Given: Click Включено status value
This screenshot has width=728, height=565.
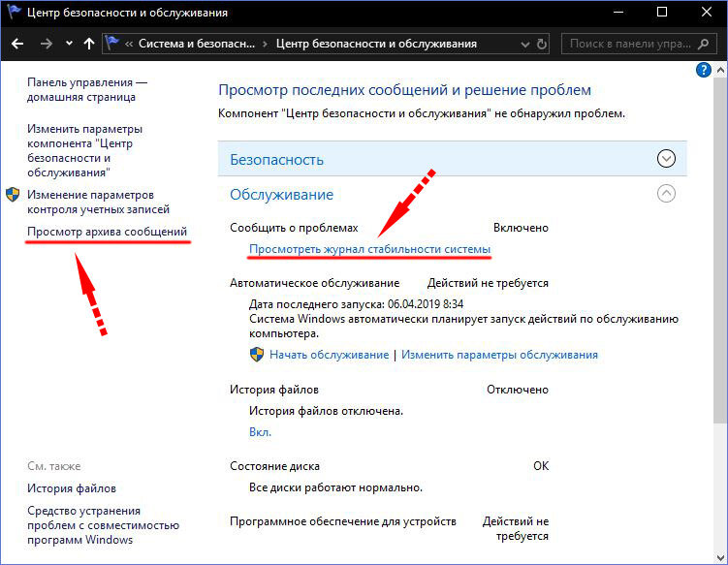Looking at the screenshot, I should [521, 228].
